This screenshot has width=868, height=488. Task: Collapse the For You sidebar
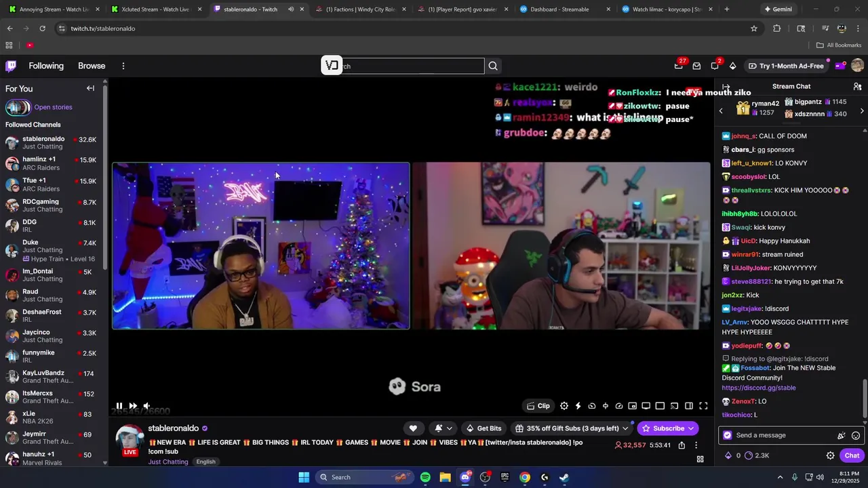[x=90, y=88]
